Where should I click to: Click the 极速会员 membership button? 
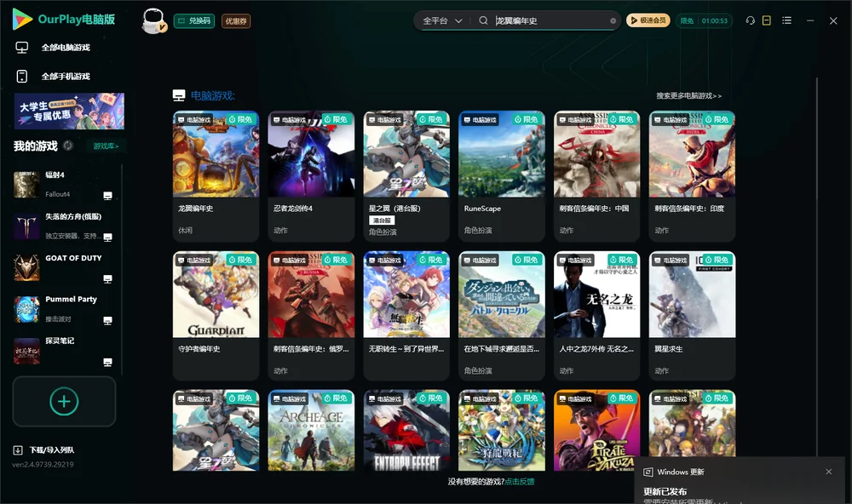pyautogui.click(x=648, y=20)
